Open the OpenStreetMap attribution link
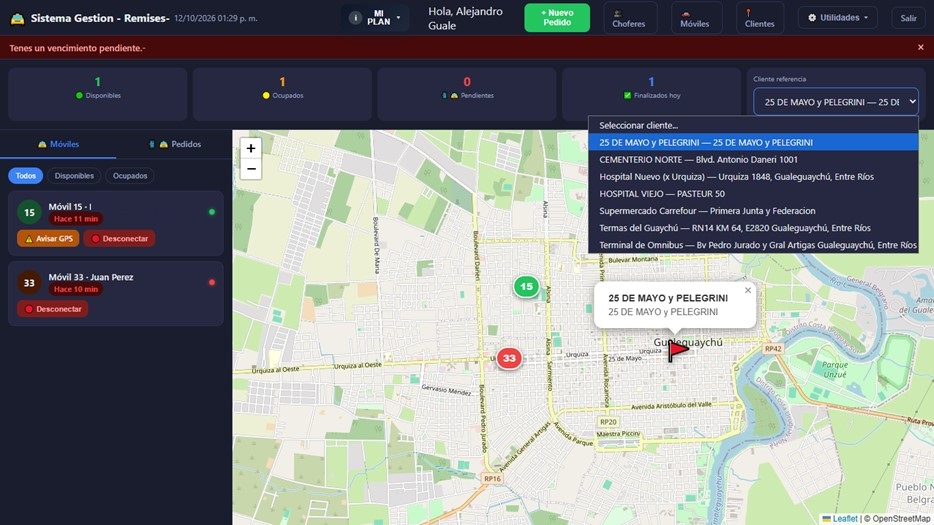 click(x=901, y=518)
